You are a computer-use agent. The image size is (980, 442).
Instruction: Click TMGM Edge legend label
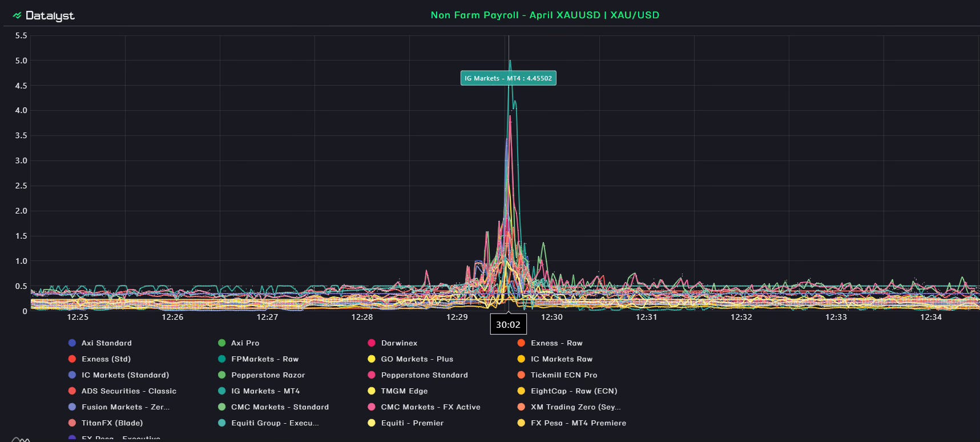click(404, 391)
